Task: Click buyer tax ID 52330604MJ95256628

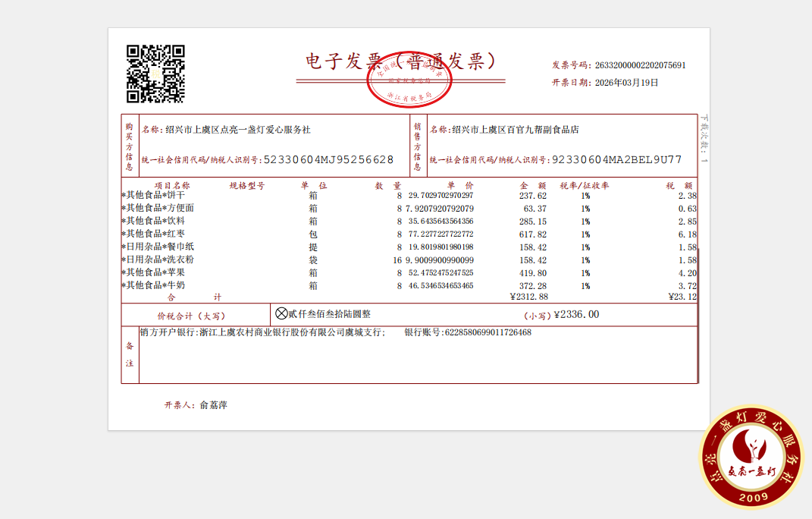Action: tap(328, 160)
